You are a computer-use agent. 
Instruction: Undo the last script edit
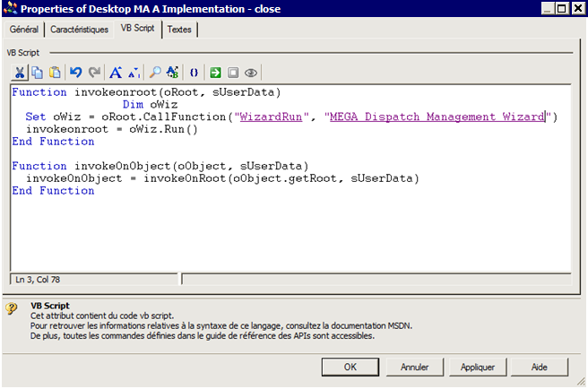click(x=76, y=73)
